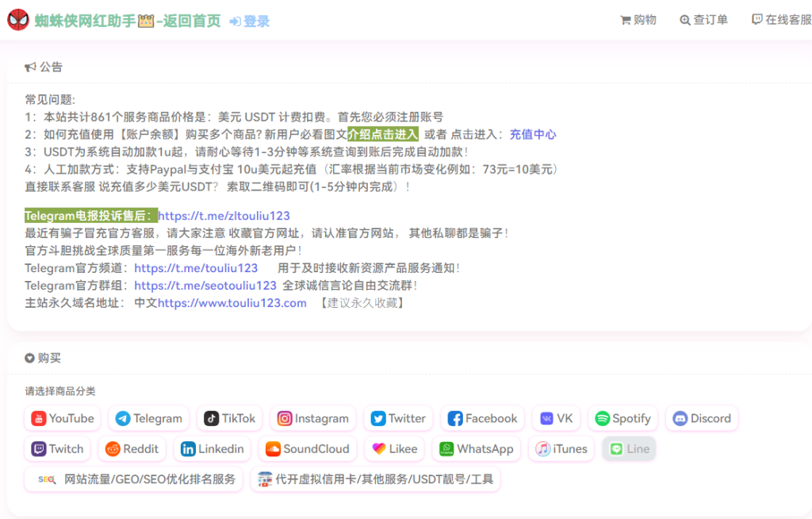Click the 购买 section heart icon
Image resolution: width=812 pixels, height=519 pixels.
(x=29, y=358)
